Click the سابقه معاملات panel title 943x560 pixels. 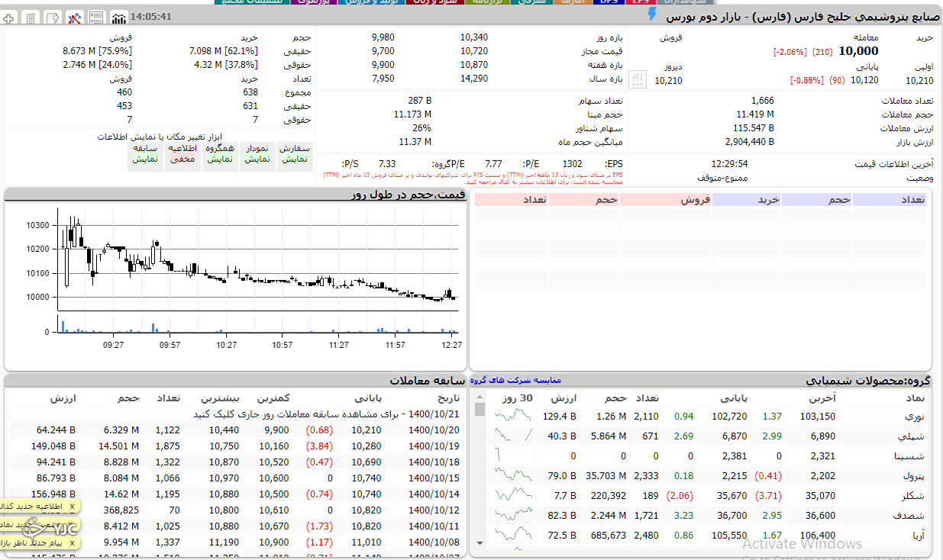coord(427,380)
